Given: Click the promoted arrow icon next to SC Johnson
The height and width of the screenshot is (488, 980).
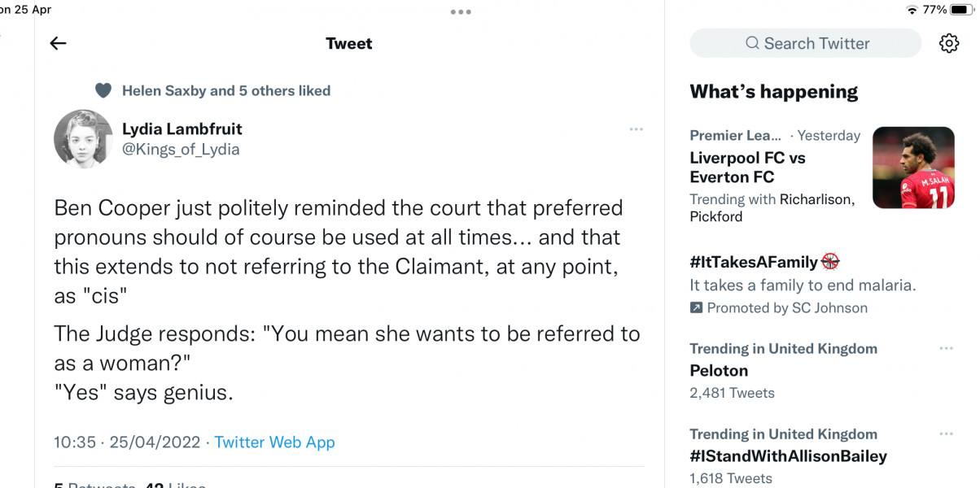Looking at the screenshot, I should (x=696, y=307).
